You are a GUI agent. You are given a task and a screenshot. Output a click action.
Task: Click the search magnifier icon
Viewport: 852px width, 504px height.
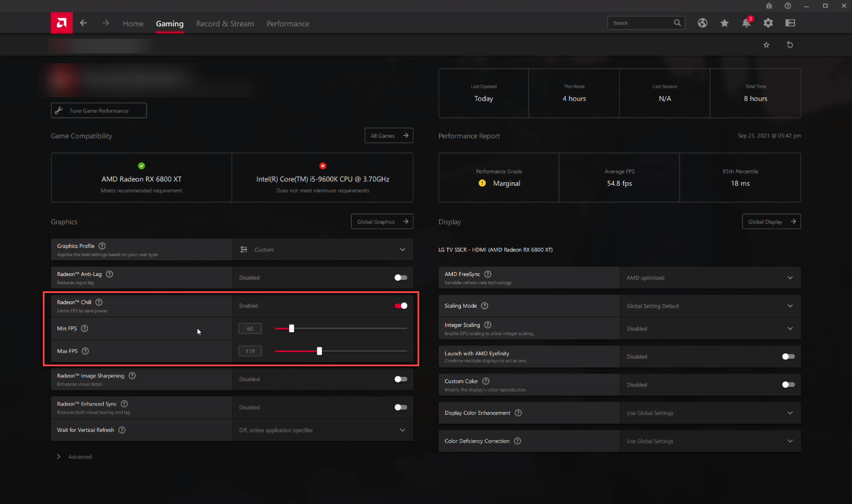point(677,23)
